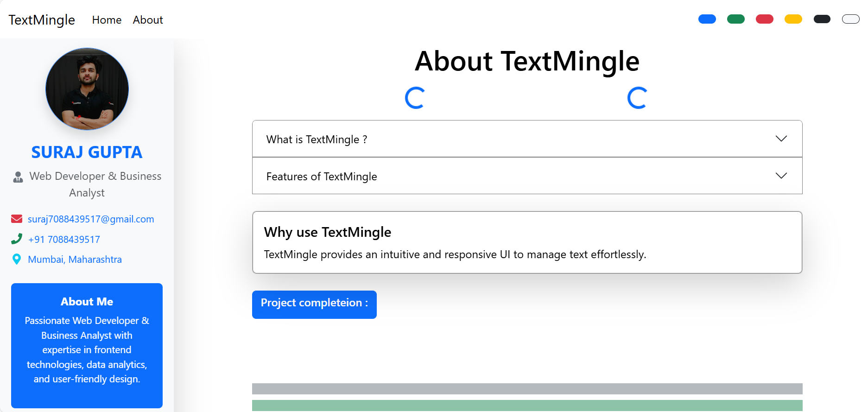Image resolution: width=868 pixels, height=412 pixels.
Task: Click the "About TextMingle" page heading
Action: (527, 61)
